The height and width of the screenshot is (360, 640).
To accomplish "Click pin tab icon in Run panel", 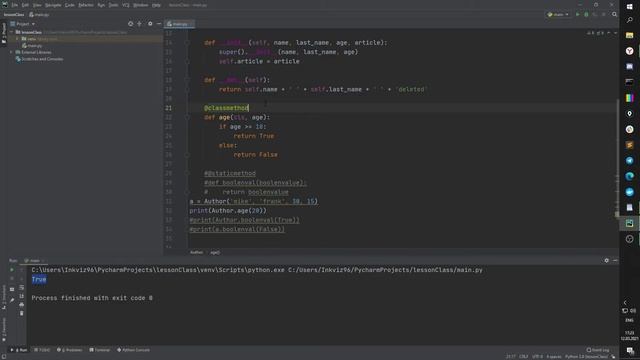I will coord(12,300).
